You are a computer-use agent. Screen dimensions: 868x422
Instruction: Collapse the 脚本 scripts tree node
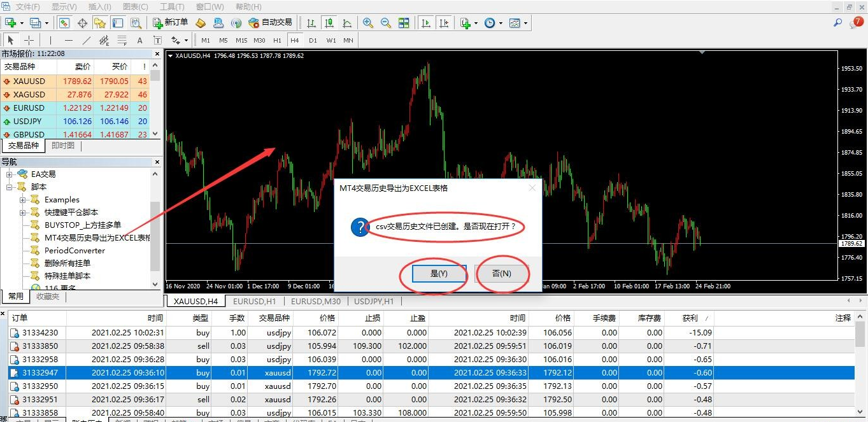coord(10,187)
